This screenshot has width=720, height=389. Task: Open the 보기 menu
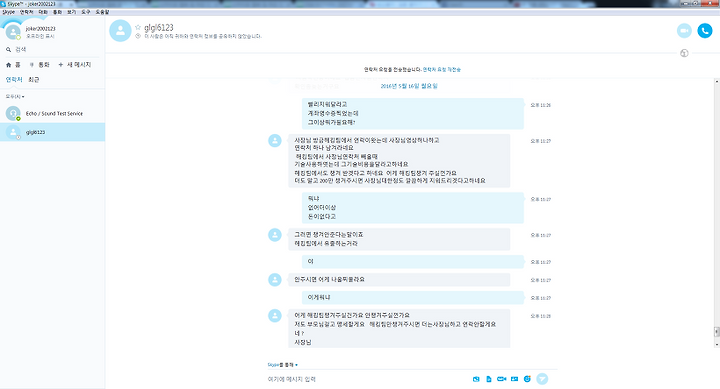[72, 12]
